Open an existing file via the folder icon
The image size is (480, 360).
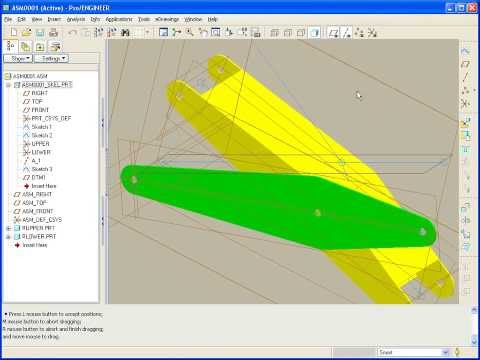click(x=26, y=32)
